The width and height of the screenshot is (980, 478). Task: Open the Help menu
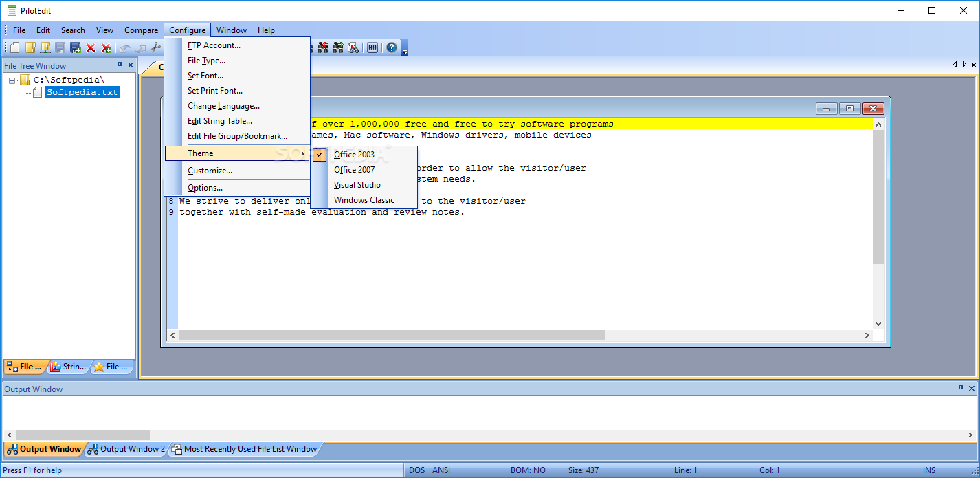(x=266, y=30)
